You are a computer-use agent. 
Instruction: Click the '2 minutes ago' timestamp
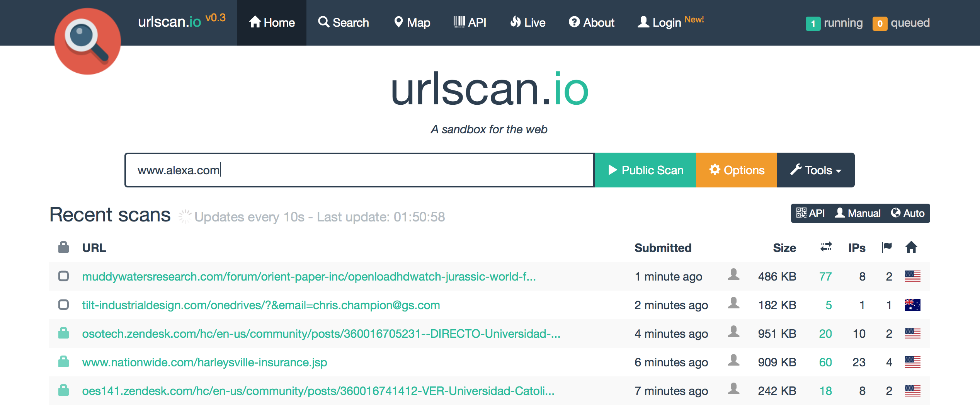(x=671, y=305)
